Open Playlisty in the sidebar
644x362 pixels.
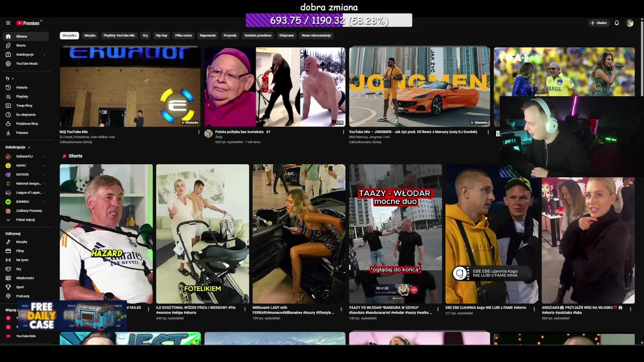[26, 97]
